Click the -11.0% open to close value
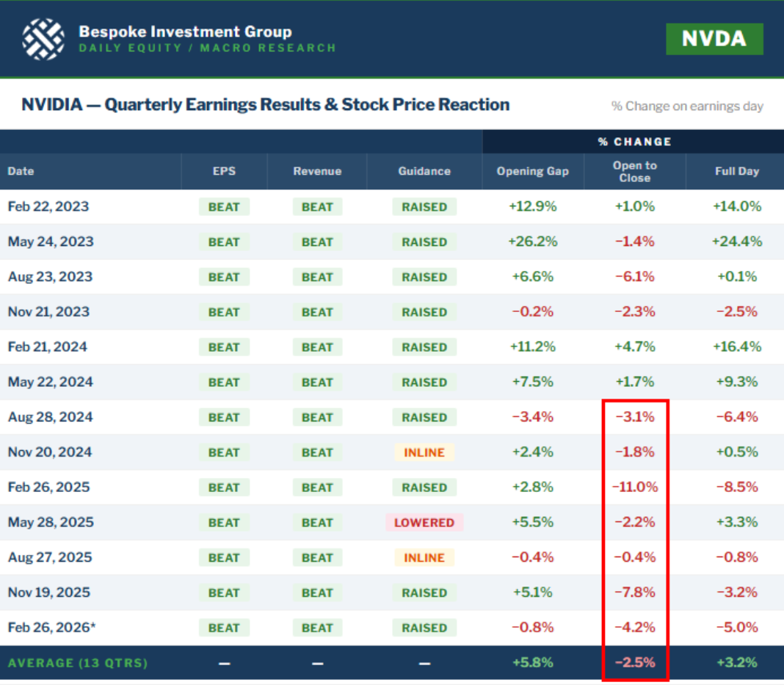Image resolution: width=784 pixels, height=685 pixels. (634, 488)
